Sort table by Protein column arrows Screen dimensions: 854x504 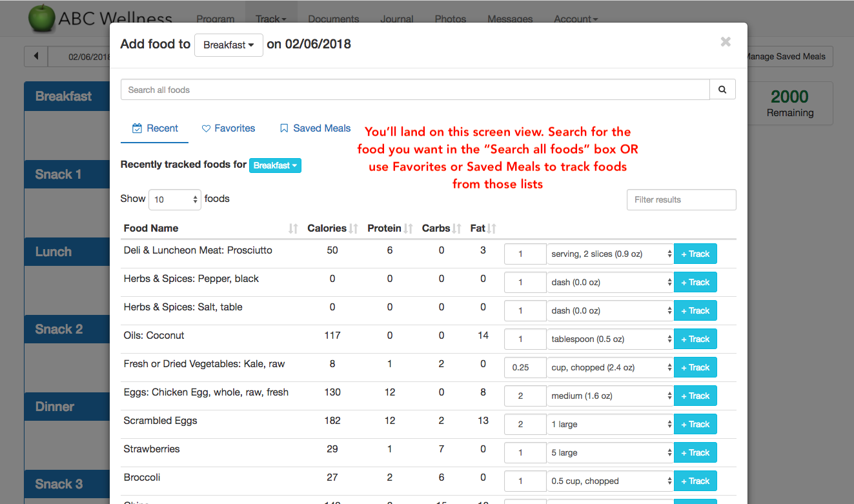(408, 228)
